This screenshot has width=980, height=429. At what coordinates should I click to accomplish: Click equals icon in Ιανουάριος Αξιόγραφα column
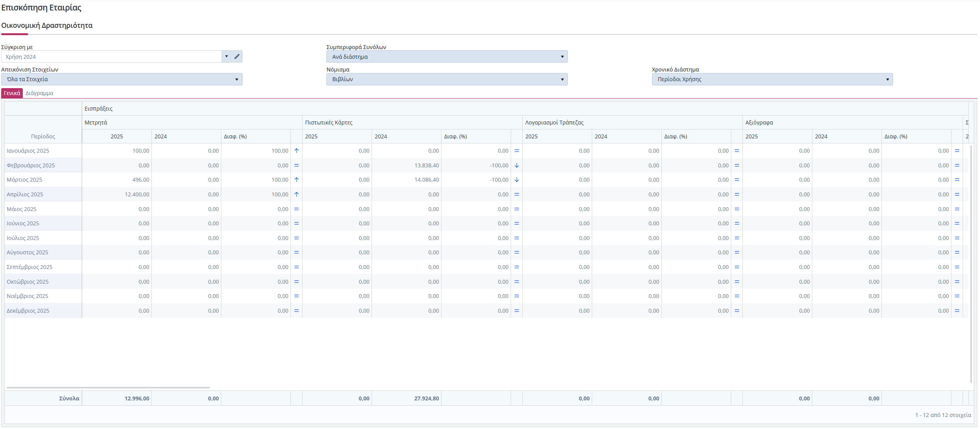tap(957, 151)
